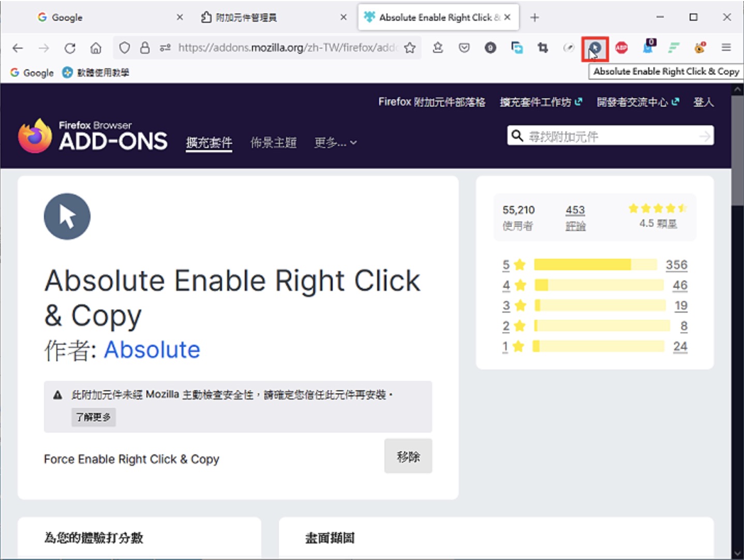Click the blue ghost extension with 0 badge
The image size is (744, 560).
[x=648, y=47]
